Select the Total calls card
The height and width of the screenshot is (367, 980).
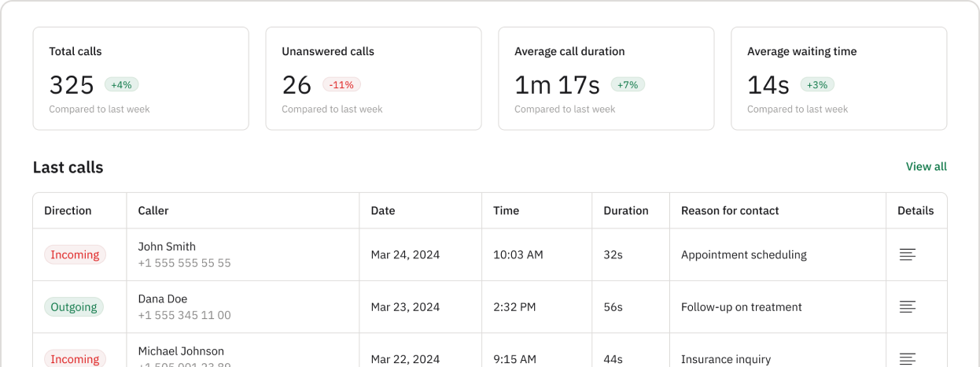tap(141, 79)
